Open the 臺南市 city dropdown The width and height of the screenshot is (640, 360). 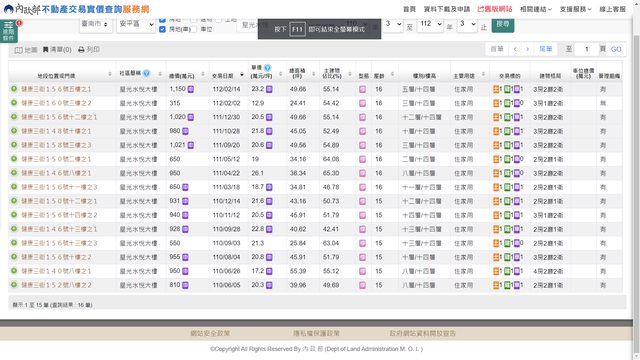(96, 24)
